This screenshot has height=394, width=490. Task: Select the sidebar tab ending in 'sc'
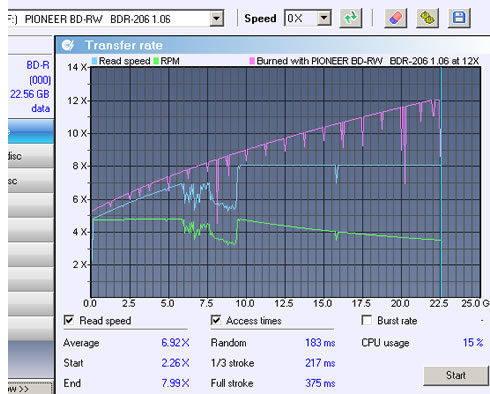pyautogui.click(x=31, y=181)
